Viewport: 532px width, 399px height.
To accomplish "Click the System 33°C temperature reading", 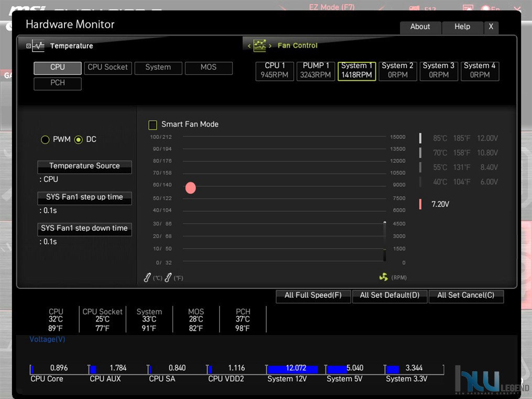I will [149, 319].
